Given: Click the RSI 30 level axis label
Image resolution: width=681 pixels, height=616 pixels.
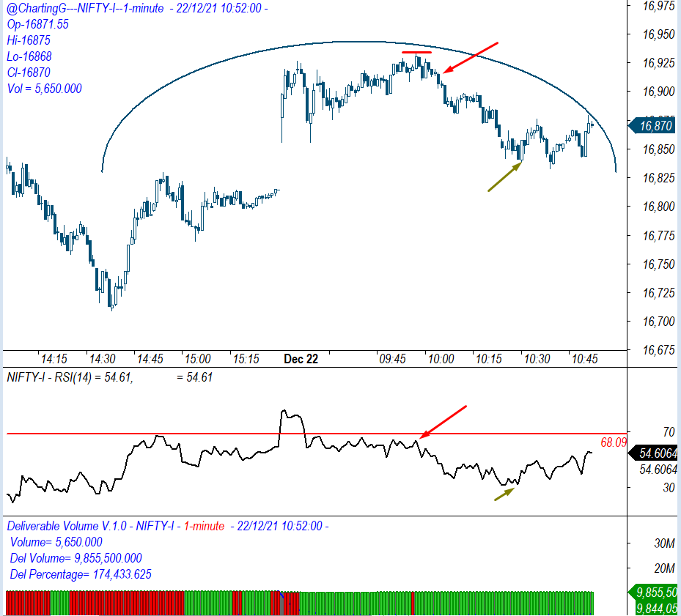Looking at the screenshot, I should [x=669, y=488].
